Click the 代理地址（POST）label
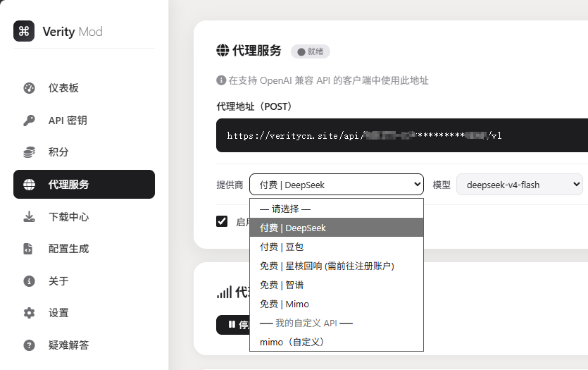The width and height of the screenshot is (588, 370). tap(254, 106)
